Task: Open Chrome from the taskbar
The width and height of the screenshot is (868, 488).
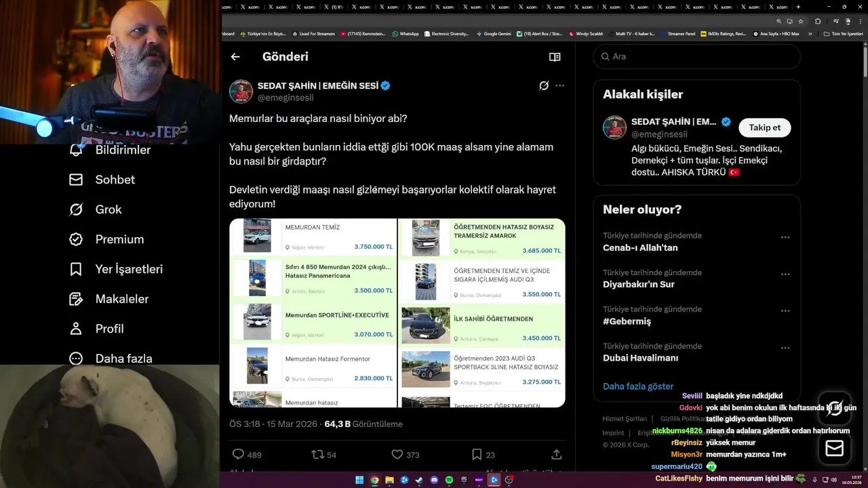Action: coord(374,480)
